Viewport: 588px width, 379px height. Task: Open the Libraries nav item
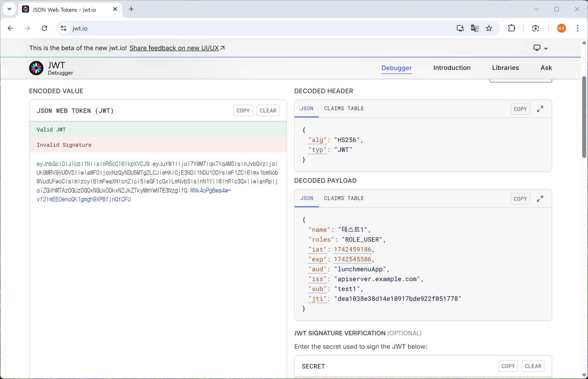point(505,68)
